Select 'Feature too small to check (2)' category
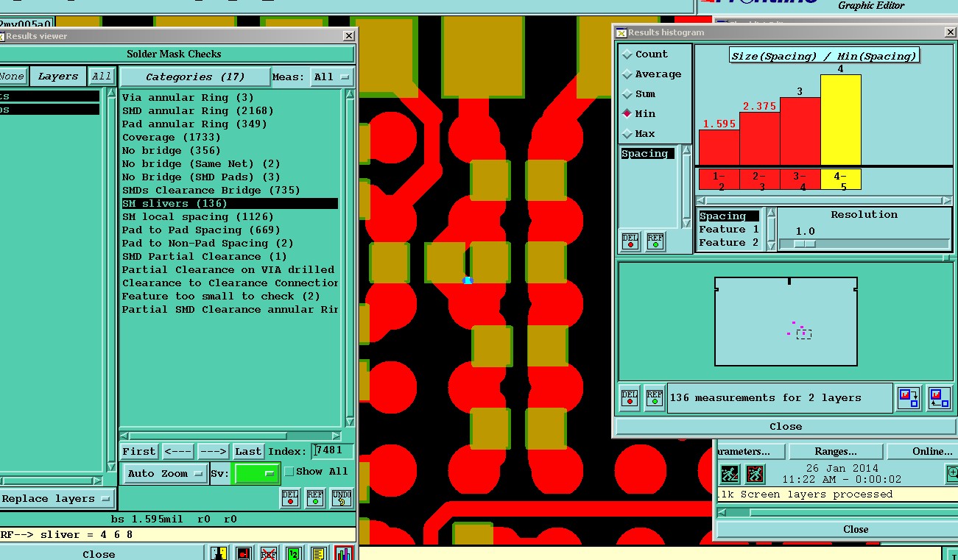This screenshot has height=560, width=958. tap(221, 297)
